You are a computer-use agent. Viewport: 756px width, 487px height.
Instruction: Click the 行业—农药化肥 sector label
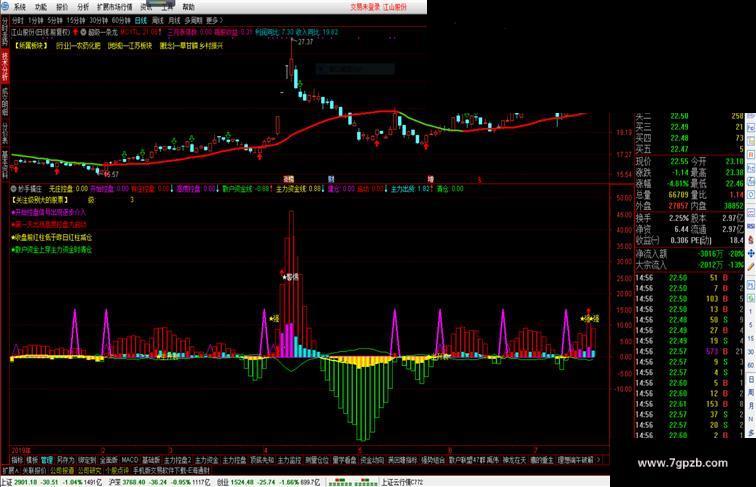[x=78, y=46]
